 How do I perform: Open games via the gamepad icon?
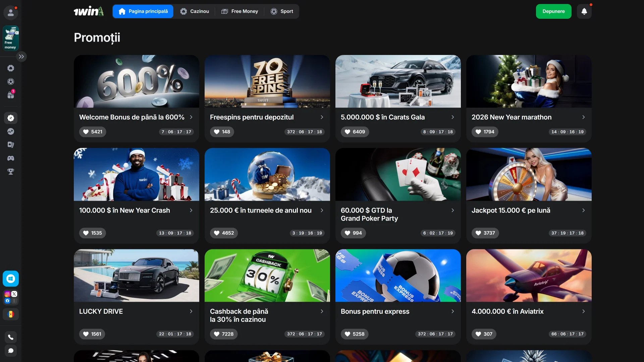[x=11, y=158]
